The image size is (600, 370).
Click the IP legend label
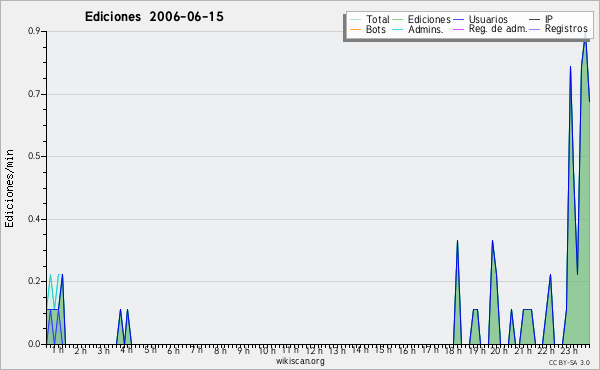tap(549, 19)
